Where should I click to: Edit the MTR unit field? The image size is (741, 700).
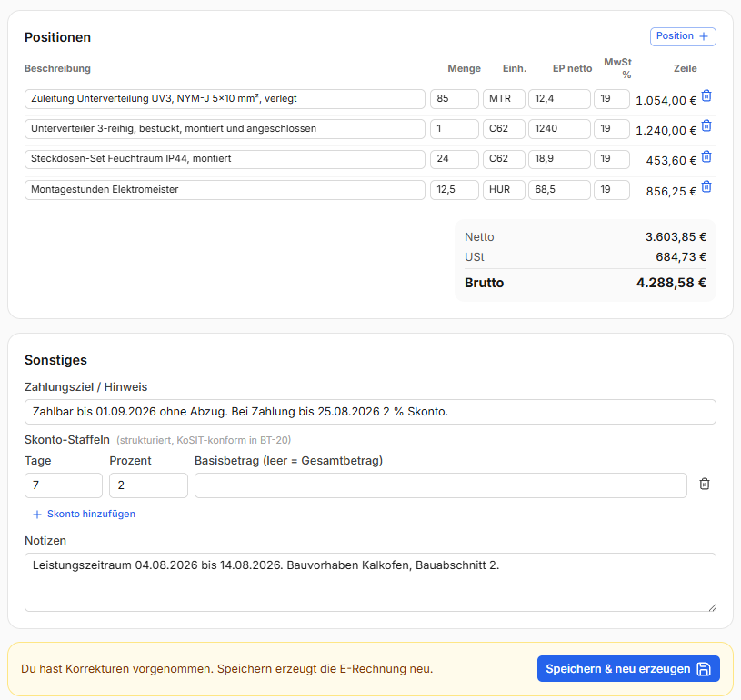[x=504, y=99]
